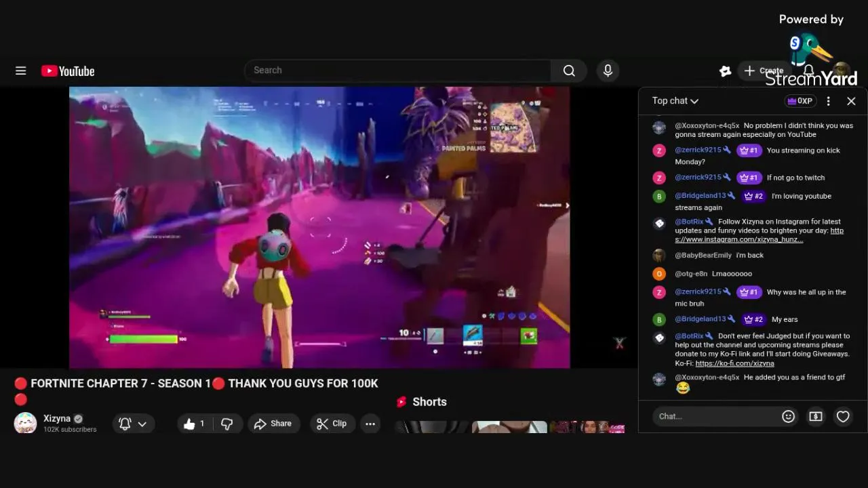
Task: Click the #1 crown badge on "If not go to twitch"
Action: click(x=749, y=178)
